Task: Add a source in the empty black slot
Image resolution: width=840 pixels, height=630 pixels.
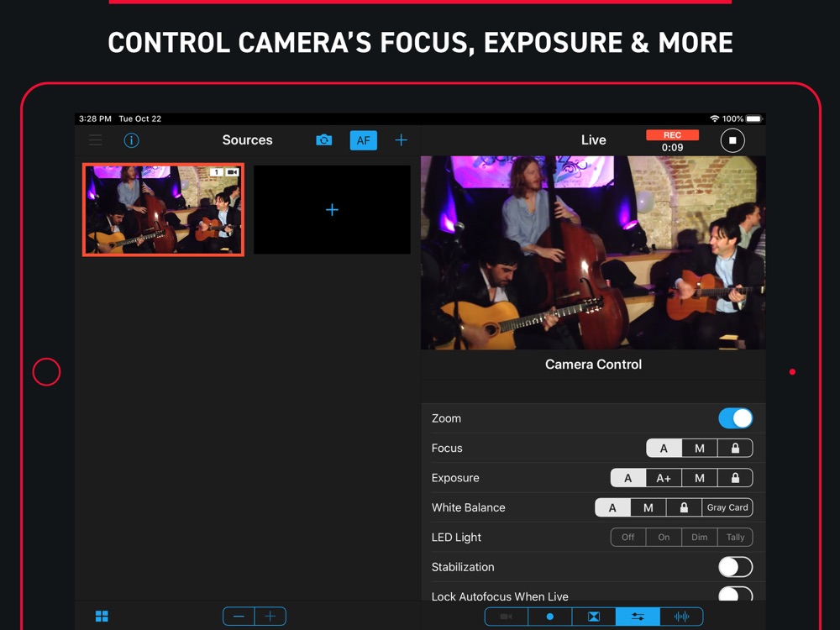Action: pos(332,209)
